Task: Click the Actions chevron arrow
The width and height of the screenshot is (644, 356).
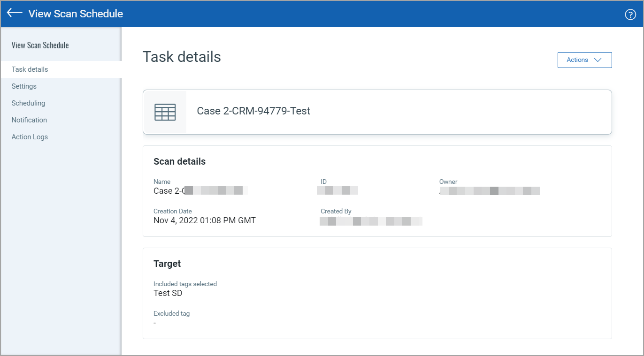Action: coord(598,60)
